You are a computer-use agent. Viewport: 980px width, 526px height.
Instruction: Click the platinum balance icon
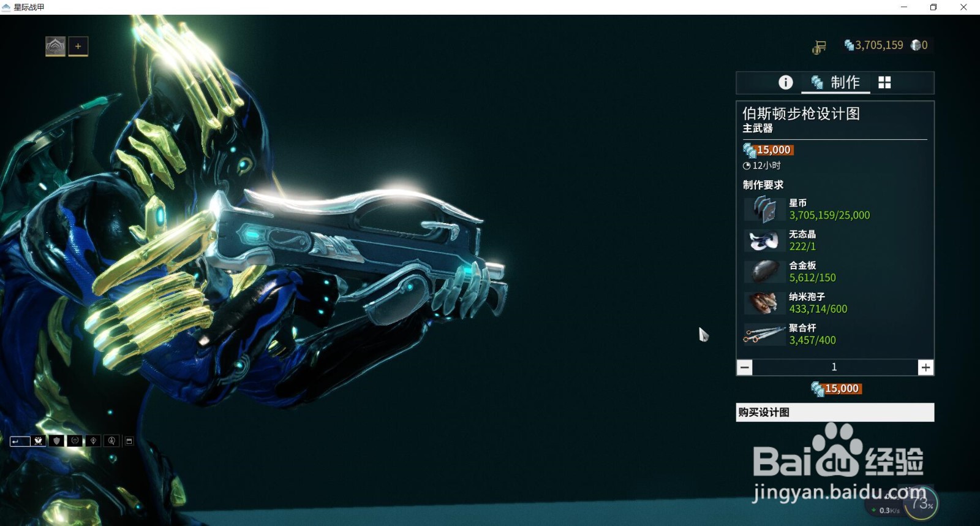916,45
